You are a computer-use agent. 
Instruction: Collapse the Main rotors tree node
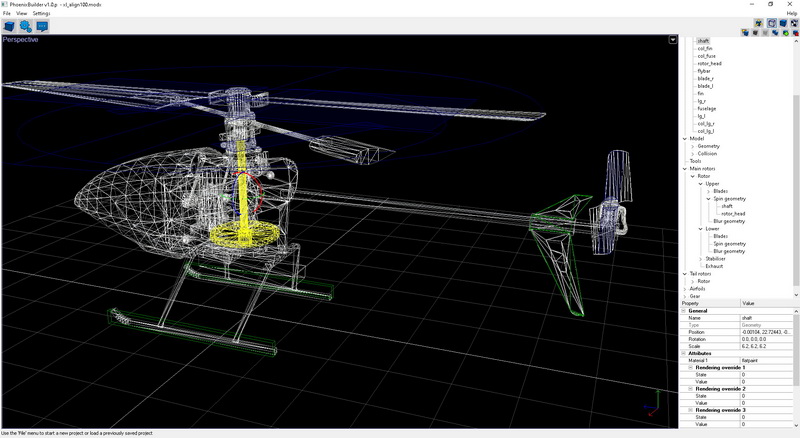(x=685, y=168)
